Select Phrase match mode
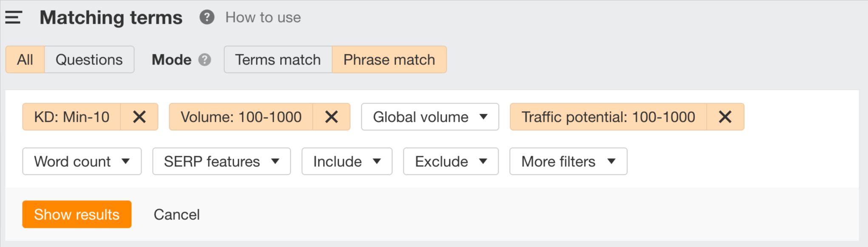The width and height of the screenshot is (868, 247). click(389, 59)
